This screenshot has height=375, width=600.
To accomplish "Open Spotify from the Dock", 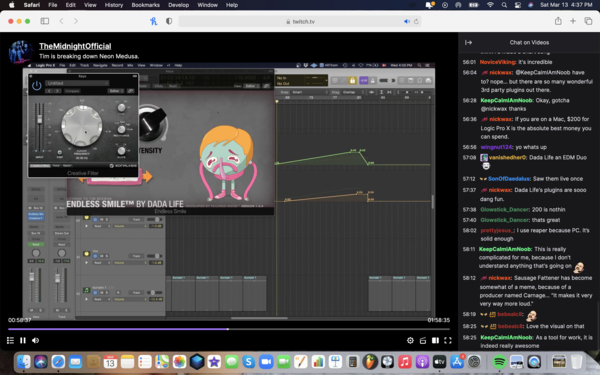I will coord(499,362).
